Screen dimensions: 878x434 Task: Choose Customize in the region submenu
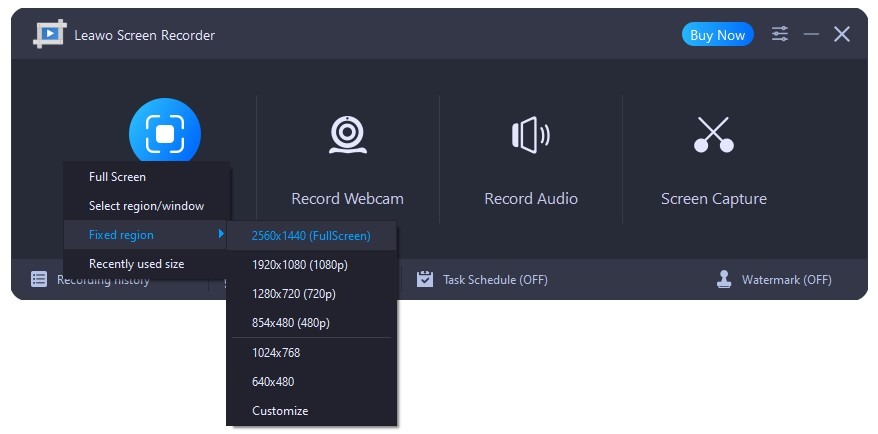[280, 411]
